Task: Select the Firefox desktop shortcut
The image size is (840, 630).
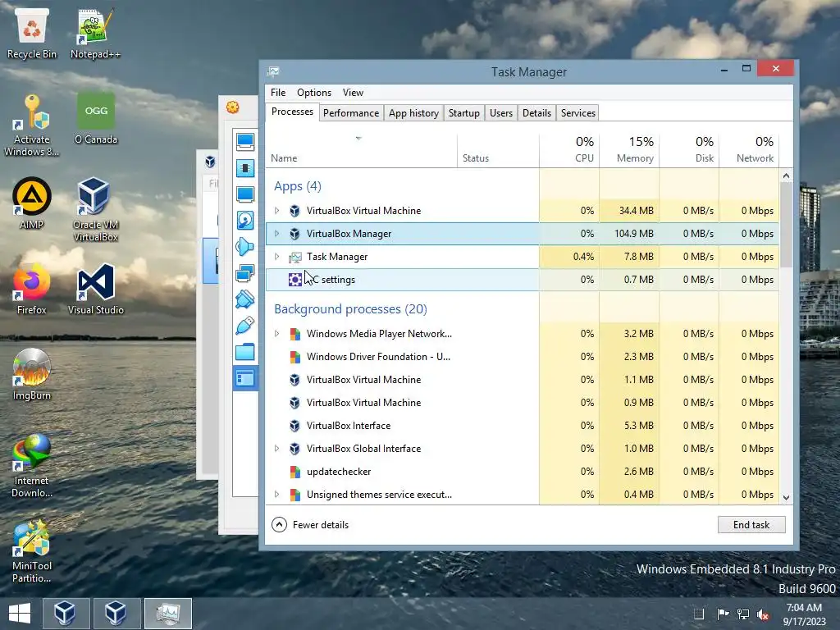Action: tap(32, 290)
